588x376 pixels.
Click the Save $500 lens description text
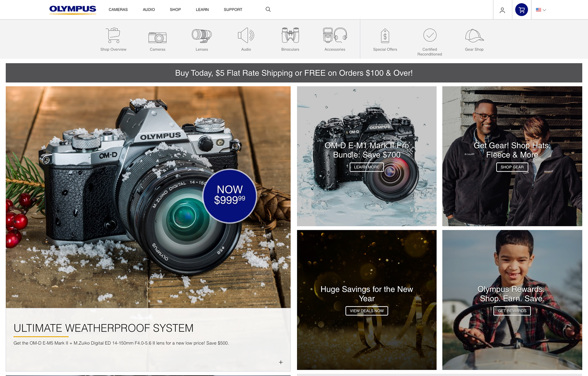[x=121, y=343]
